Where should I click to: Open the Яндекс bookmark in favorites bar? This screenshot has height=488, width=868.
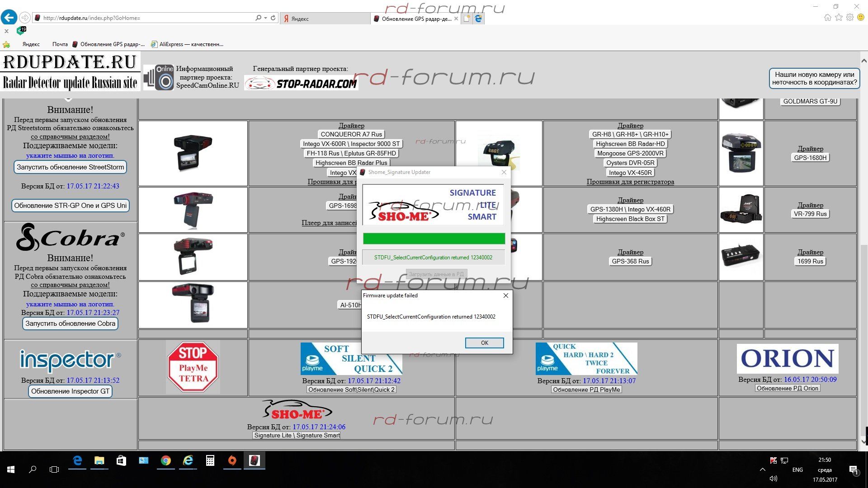[31, 44]
